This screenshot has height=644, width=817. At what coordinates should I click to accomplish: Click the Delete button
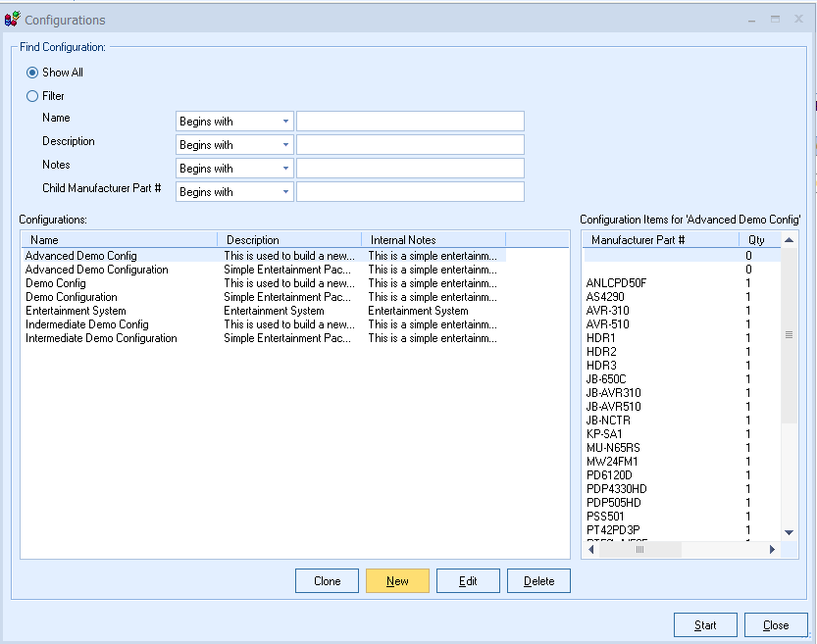[x=538, y=581]
